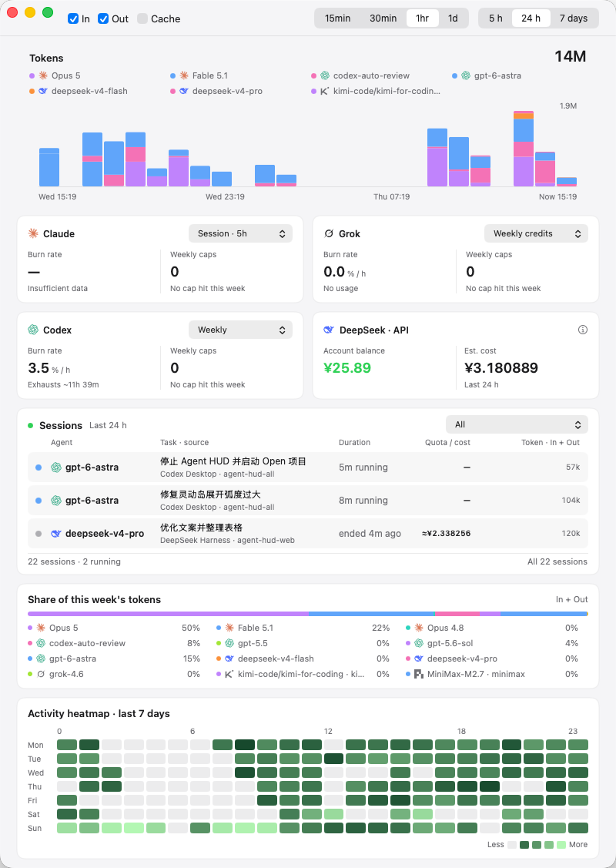
Task: Open the Grok Weekly credits dropdown
Action: pos(536,233)
